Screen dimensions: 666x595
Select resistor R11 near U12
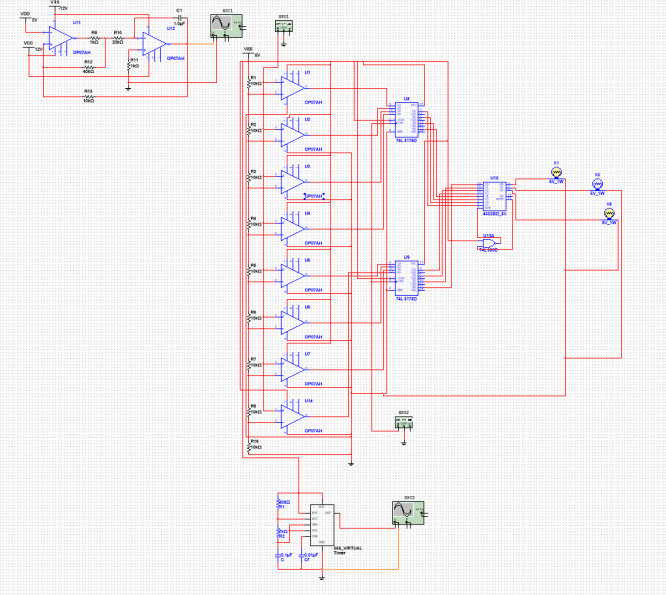(128, 66)
